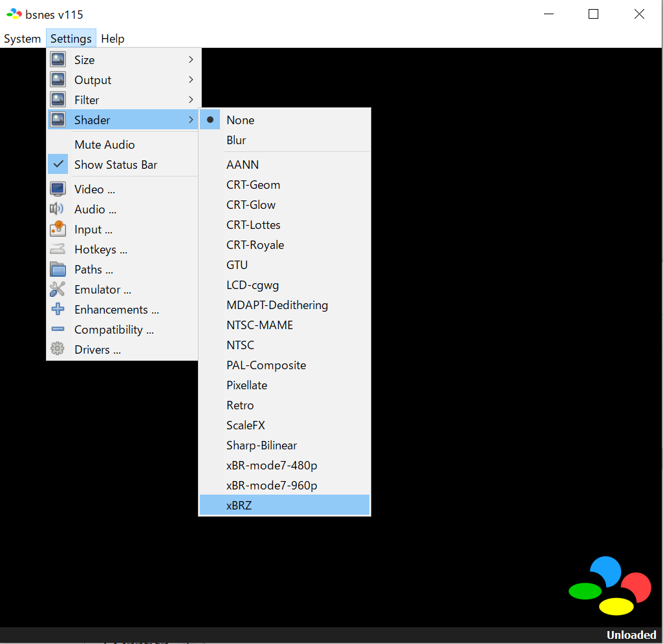
Task: Click the Compatibility minus icon
Action: (58, 328)
